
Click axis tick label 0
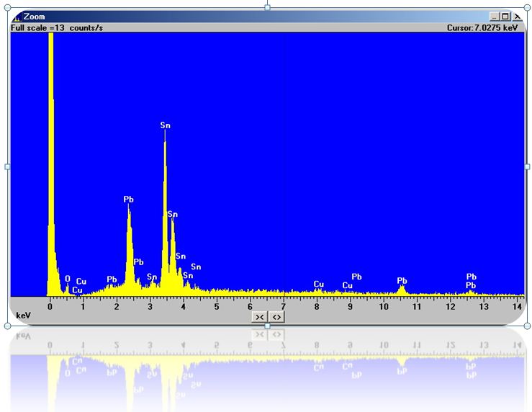click(50, 307)
